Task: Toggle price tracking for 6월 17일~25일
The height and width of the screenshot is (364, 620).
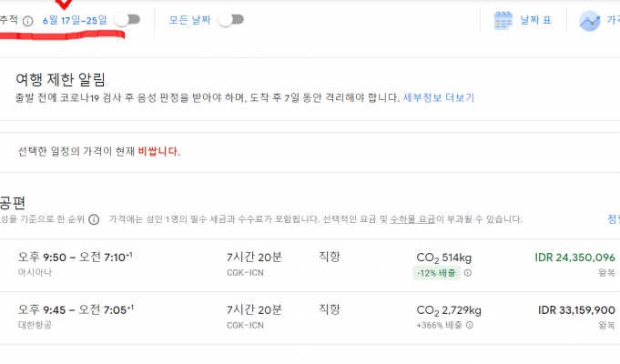Action: [x=127, y=19]
